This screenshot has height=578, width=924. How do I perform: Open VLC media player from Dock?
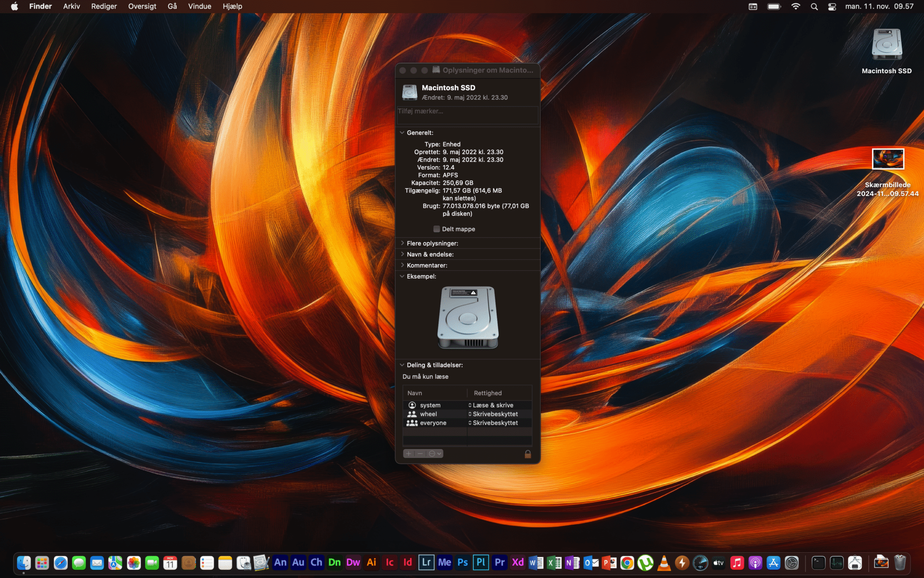coord(664,563)
